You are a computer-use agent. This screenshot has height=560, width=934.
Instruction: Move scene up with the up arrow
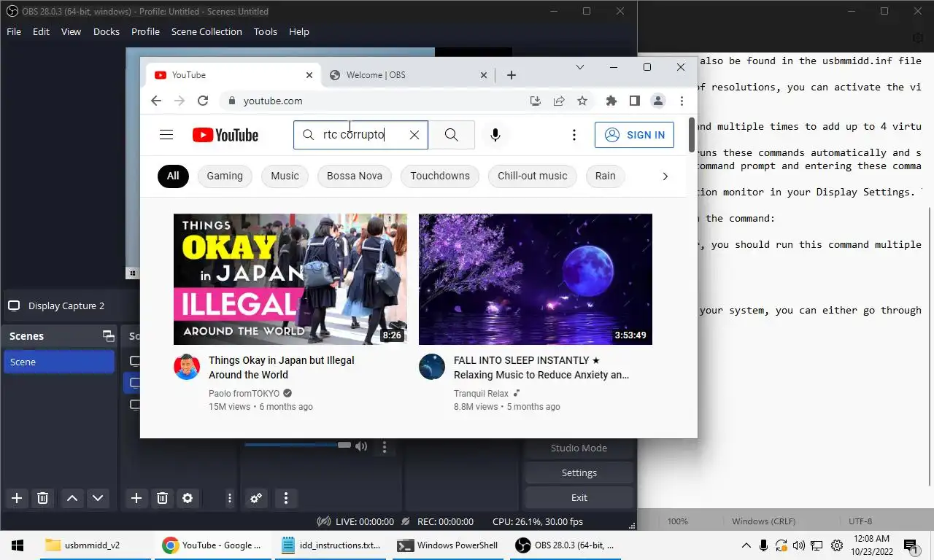click(72, 498)
